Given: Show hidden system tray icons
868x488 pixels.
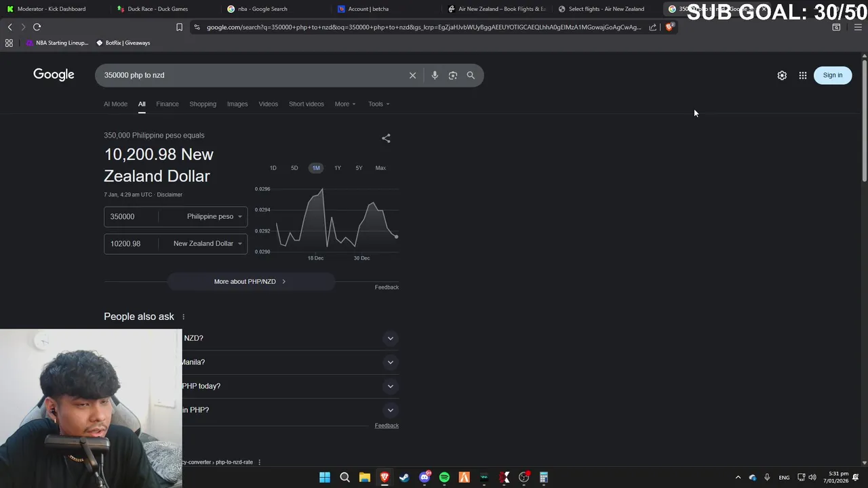Looking at the screenshot, I should click(x=738, y=477).
